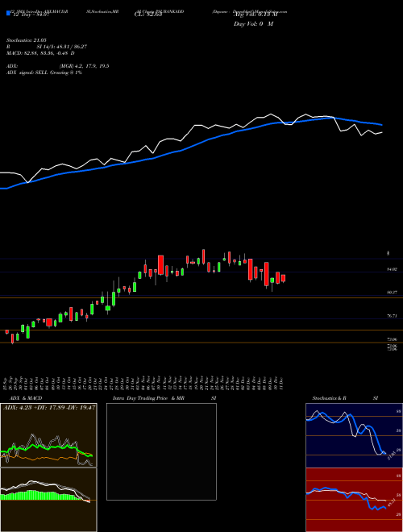
Task: Click the '(MGR) 4.2, 17.9, 19.5' ADX values
Action: pyautogui.click(x=84, y=66)
